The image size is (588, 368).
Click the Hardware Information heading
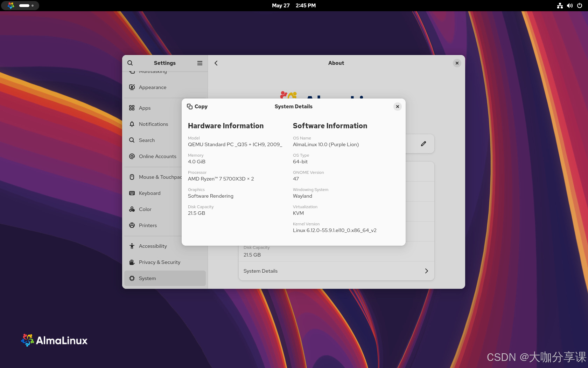(226, 126)
